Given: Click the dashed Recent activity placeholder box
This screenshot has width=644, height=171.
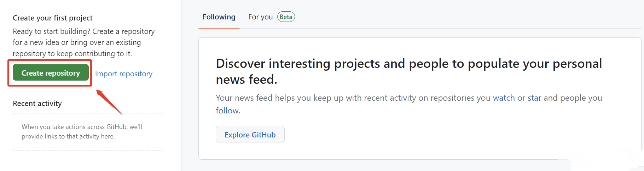Looking at the screenshot, I should coord(88,132).
